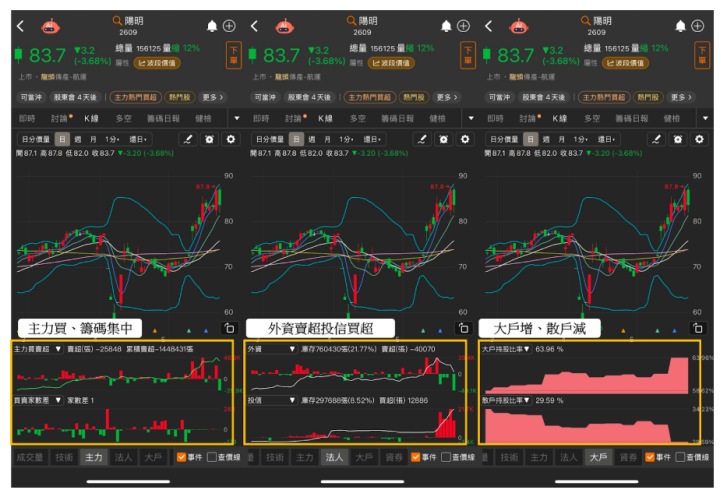Select 成交量 bottom tab in left screen
This screenshot has height=497, width=720.
pos(30,457)
